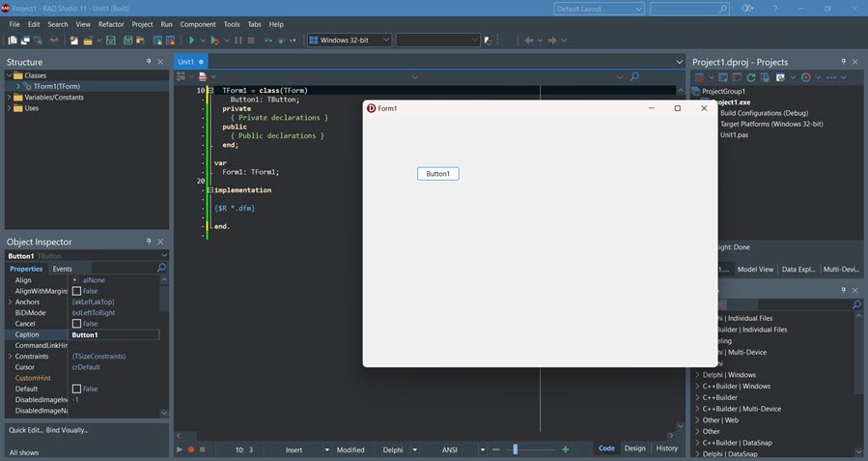Viewport: 868px width, 461px height.
Task: Switch to the History tab
Action: coord(666,448)
